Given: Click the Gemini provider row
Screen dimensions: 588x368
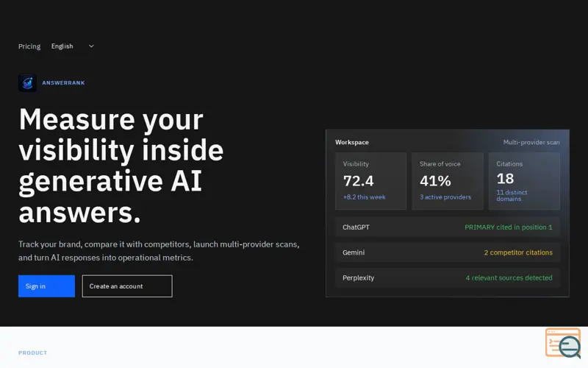Looking at the screenshot, I should tap(448, 252).
